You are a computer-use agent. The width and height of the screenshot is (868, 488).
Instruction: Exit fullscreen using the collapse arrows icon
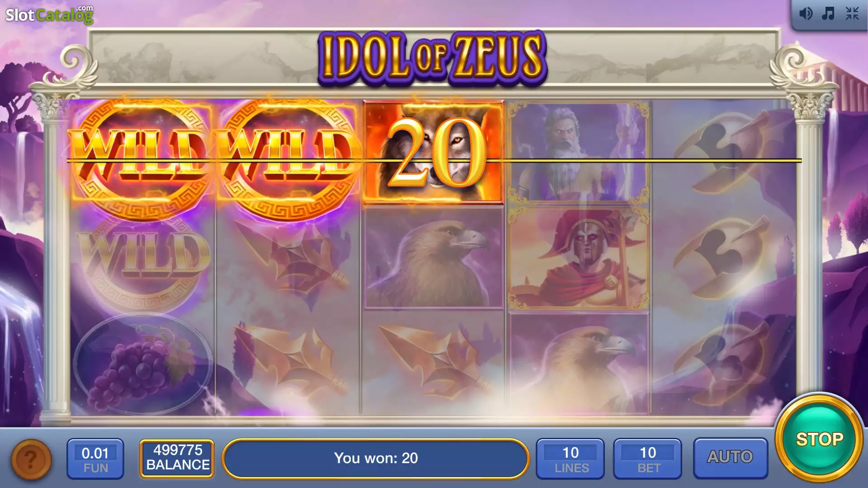click(852, 14)
